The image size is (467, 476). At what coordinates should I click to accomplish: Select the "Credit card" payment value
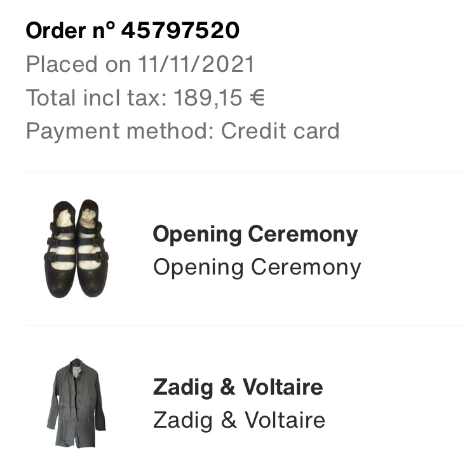(x=280, y=131)
